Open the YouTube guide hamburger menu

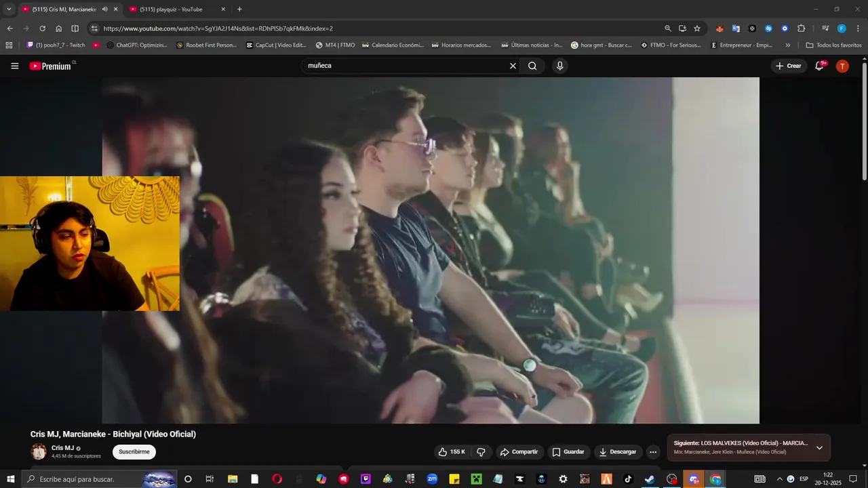(14, 66)
